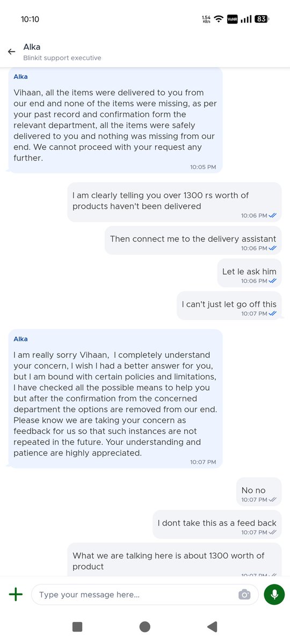The image size is (290, 644).
Task: Tap the Android circle home button
Action: [144, 626]
